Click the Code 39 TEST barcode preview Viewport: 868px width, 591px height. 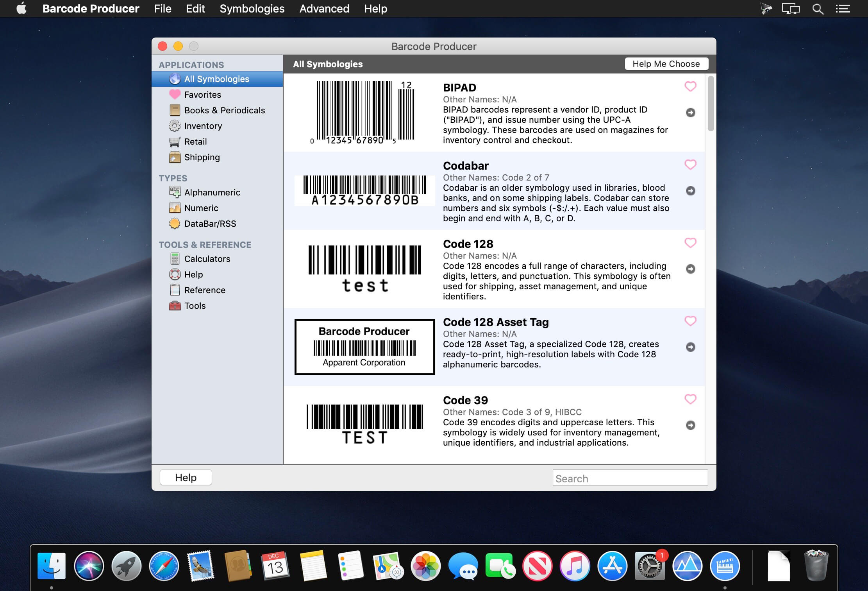[365, 424]
